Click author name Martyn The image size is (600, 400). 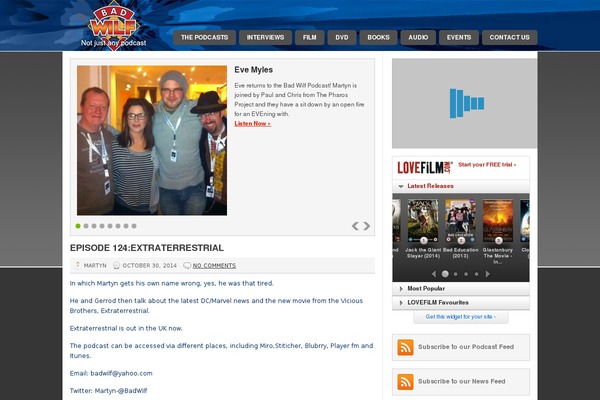click(x=95, y=265)
